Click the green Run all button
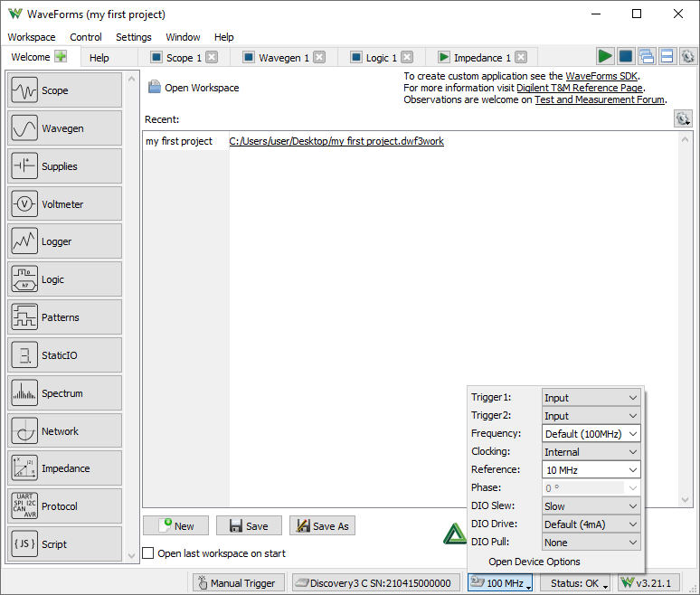Image resolution: width=700 pixels, height=595 pixels. pyautogui.click(x=604, y=57)
